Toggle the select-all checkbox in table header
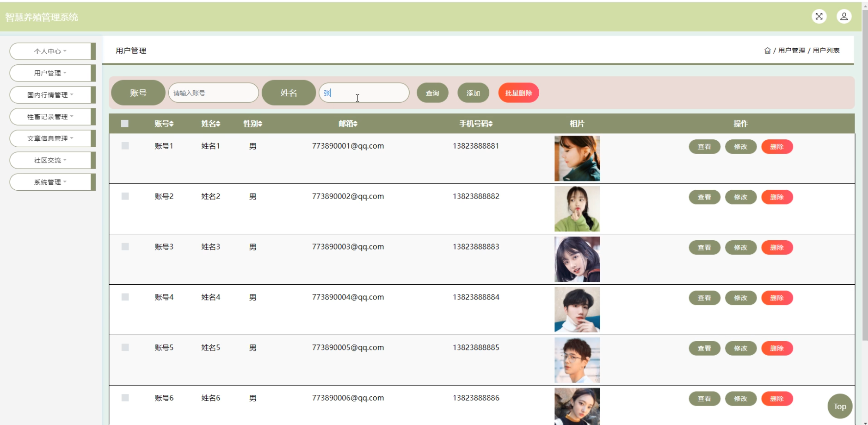Image resolution: width=868 pixels, height=425 pixels. tap(125, 124)
